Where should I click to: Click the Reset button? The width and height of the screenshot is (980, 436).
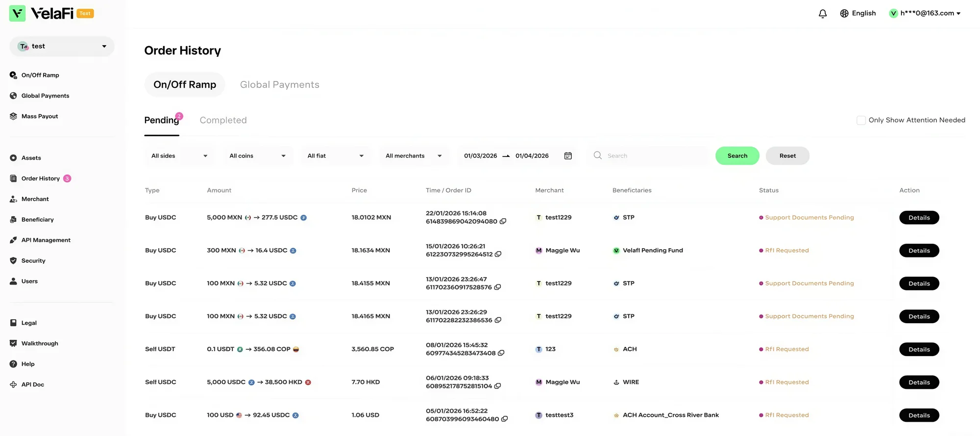[787, 156]
